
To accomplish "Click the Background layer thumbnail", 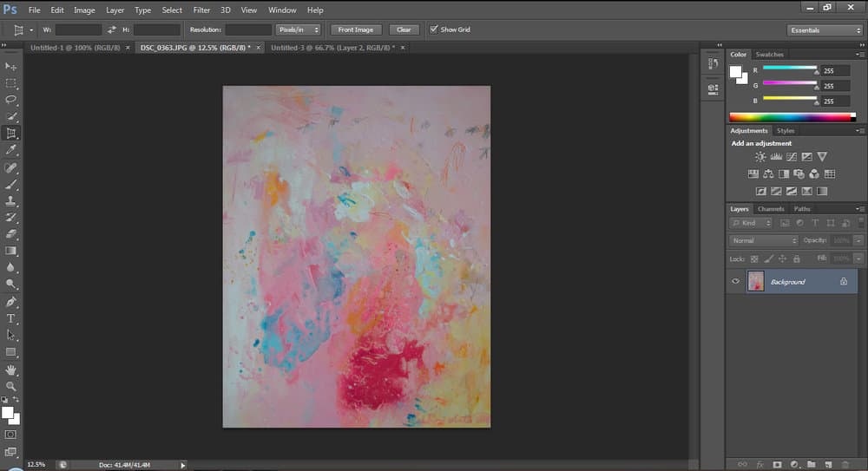I will click(x=756, y=281).
